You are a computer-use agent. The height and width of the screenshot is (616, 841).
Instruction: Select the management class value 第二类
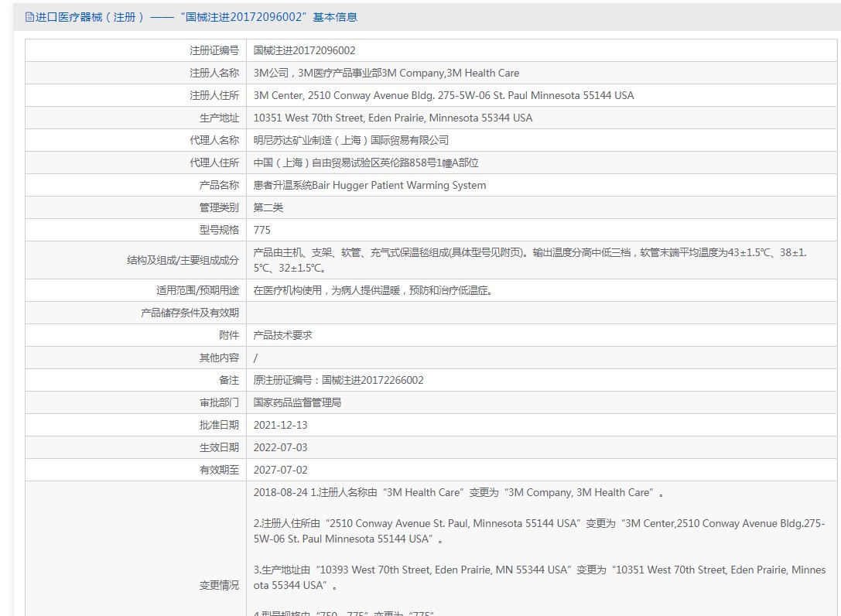[x=268, y=207]
